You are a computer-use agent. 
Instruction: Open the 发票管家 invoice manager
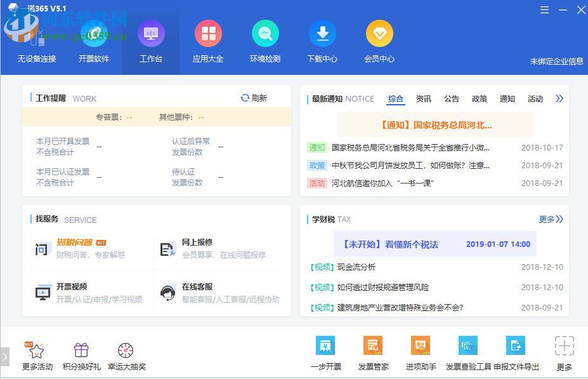[373, 351]
